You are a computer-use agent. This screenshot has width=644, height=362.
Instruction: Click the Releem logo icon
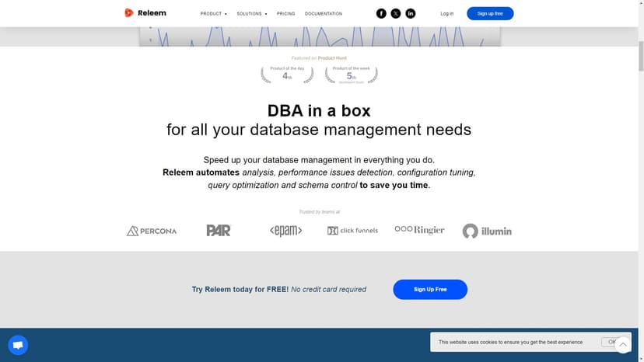(x=129, y=13)
